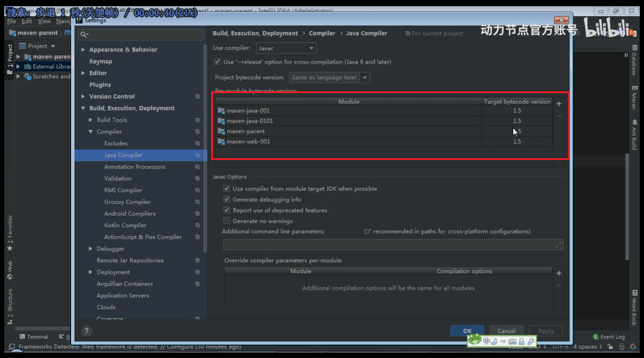Select Annotation Processors settings page
Image resolution: width=644 pixels, height=358 pixels.
[135, 167]
